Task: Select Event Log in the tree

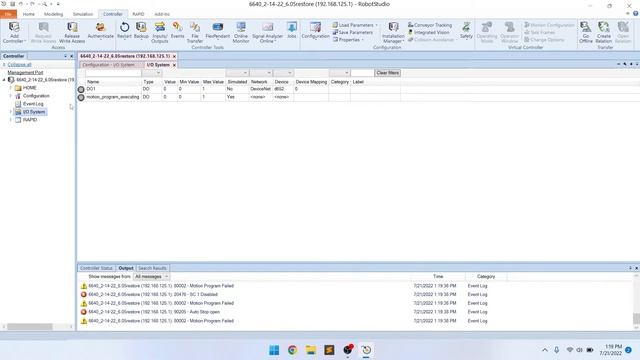Action: click(33, 104)
